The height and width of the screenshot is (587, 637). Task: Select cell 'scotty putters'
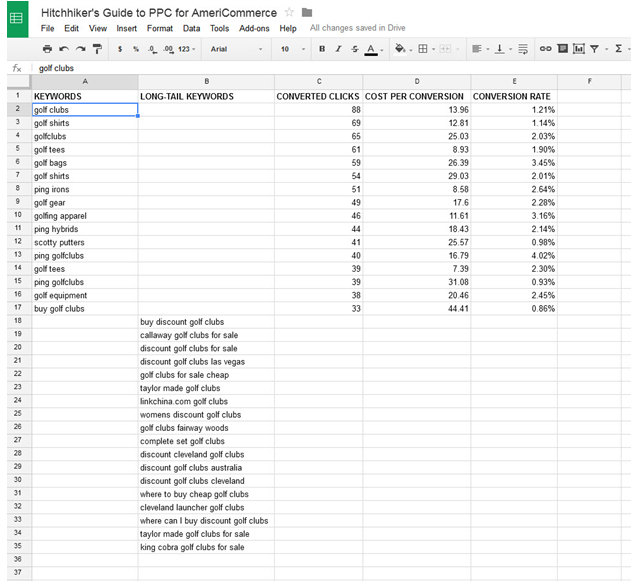tap(85, 243)
